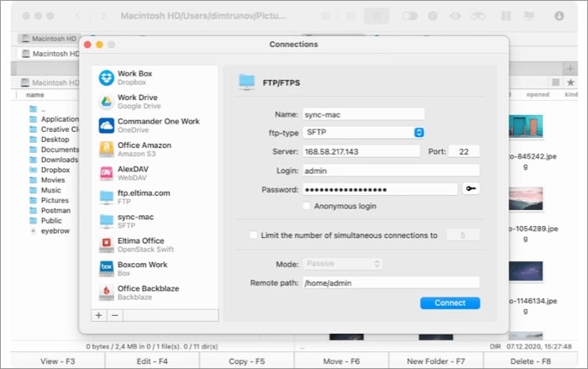The height and width of the screenshot is (369, 588).
Task: Choose Boxcom Work Box icon
Action: coord(107,269)
